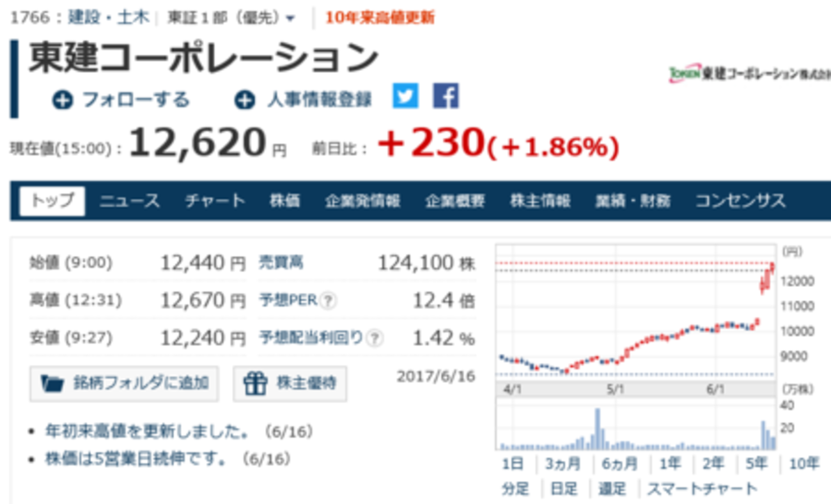The image size is (831, 504).
Task: Click the high price 12,670 円
Action: 203,300
